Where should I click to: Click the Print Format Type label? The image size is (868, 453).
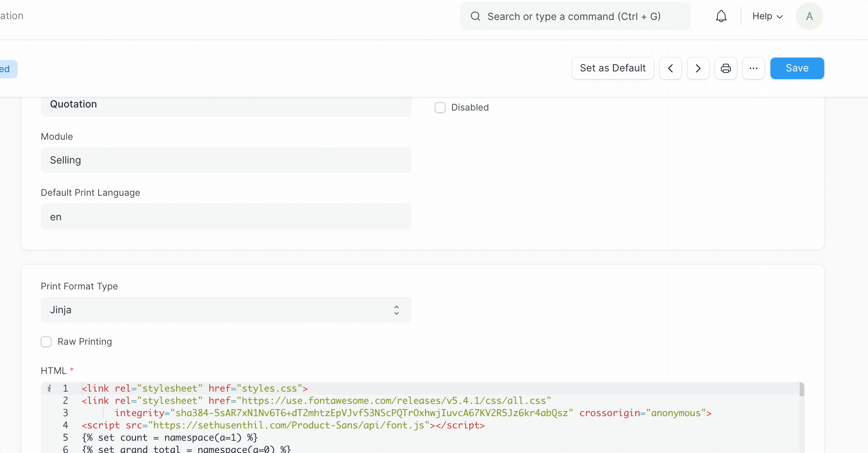pyautogui.click(x=79, y=286)
